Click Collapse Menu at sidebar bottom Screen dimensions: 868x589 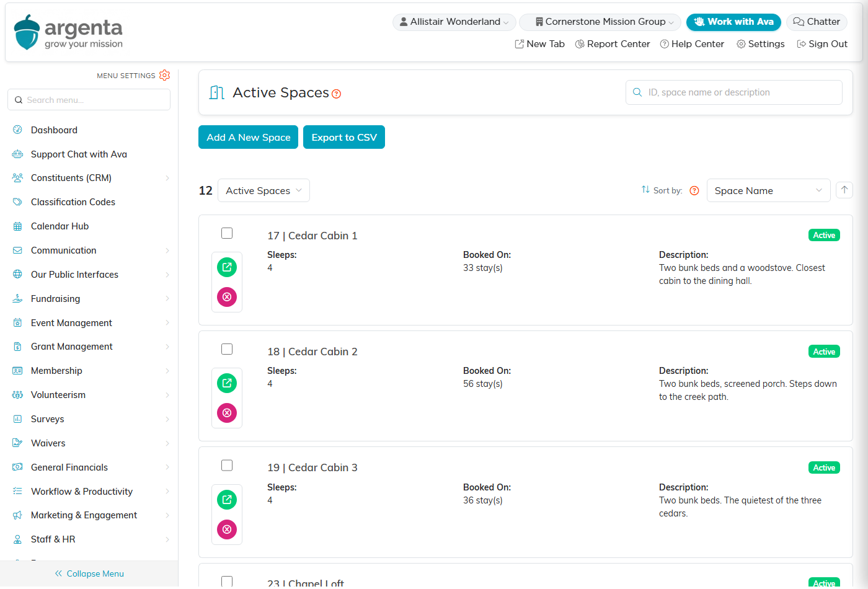[89, 573]
